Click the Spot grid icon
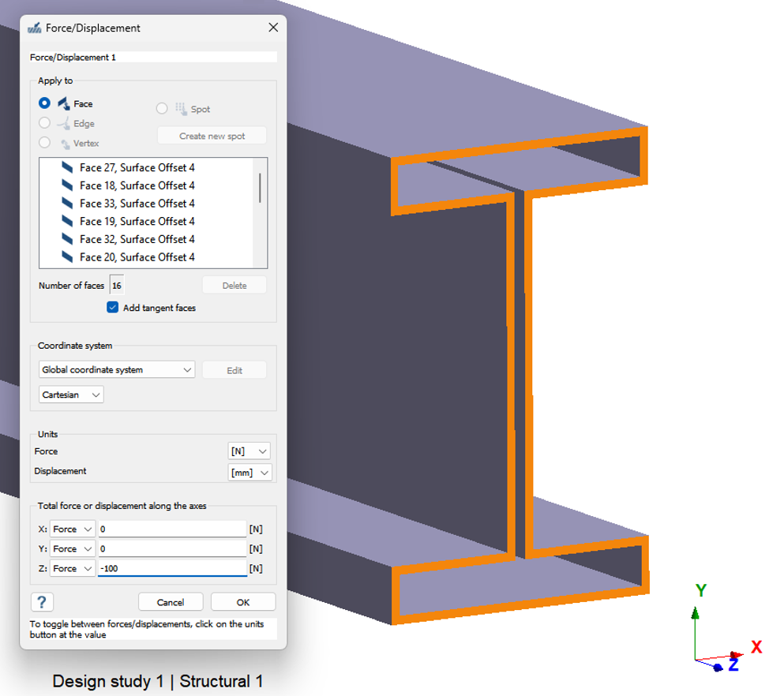This screenshot has width=784, height=696. click(181, 109)
